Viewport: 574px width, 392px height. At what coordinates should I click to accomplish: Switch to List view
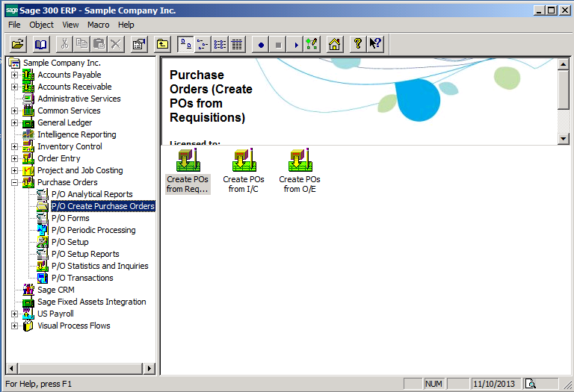[220, 45]
